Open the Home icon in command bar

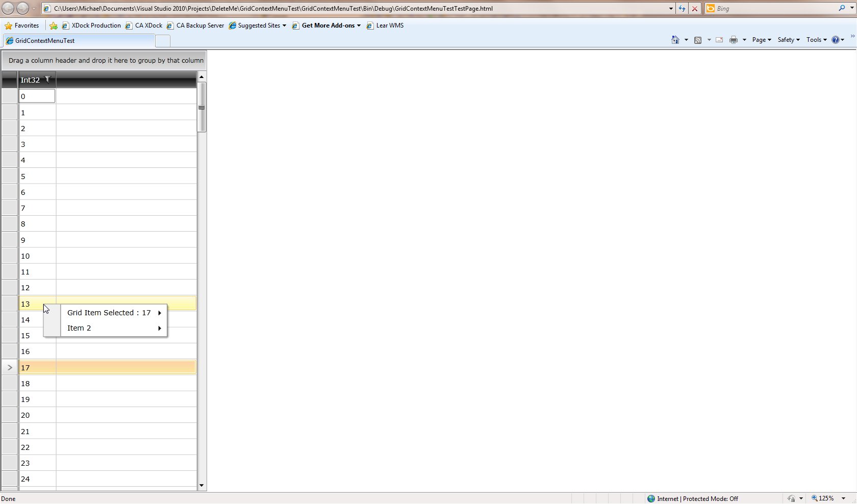tap(675, 40)
